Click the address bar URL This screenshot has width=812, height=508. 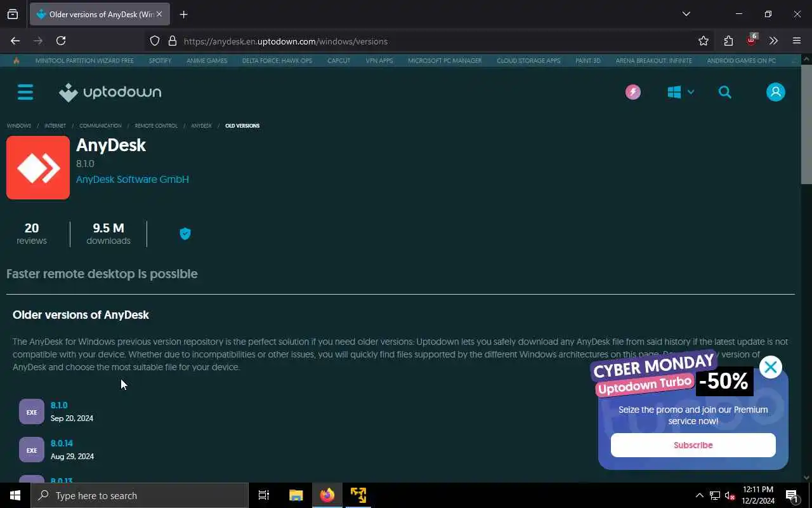coord(285,41)
